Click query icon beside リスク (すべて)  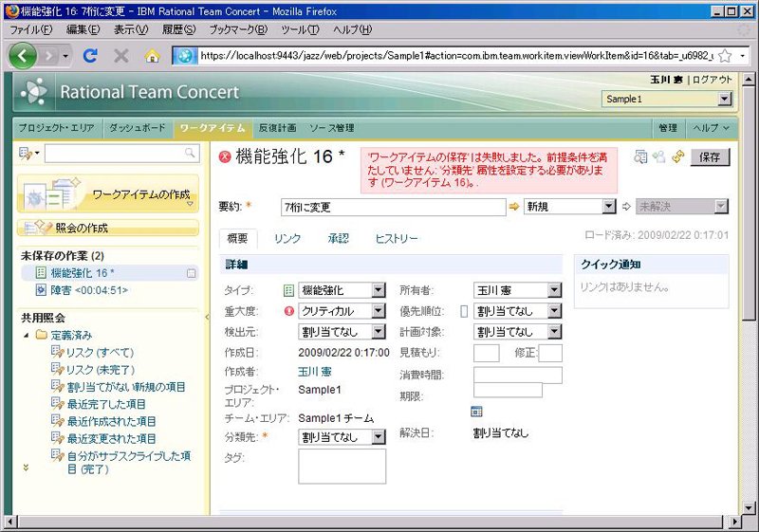click(57, 352)
